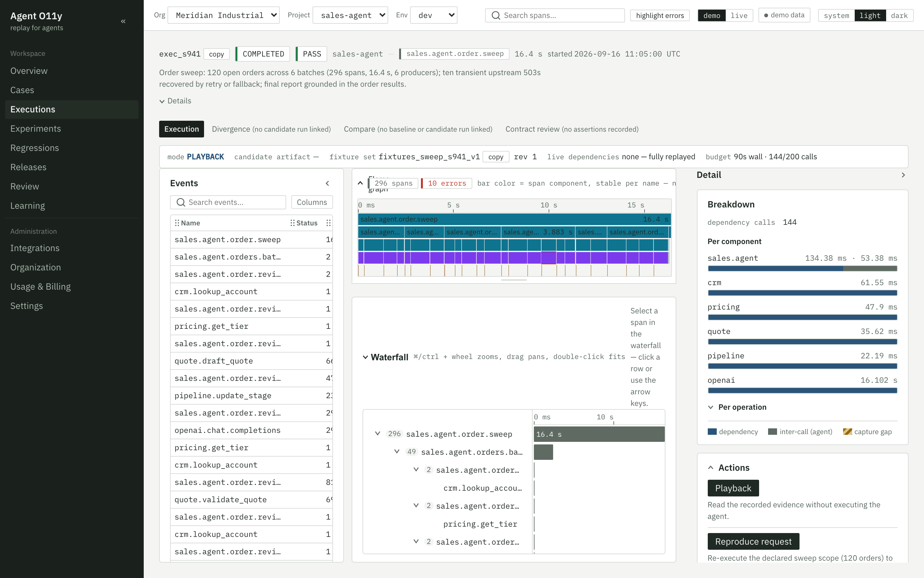Collapse the sidebar with the double chevron
Image resolution: width=924 pixels, height=578 pixels.
click(123, 22)
